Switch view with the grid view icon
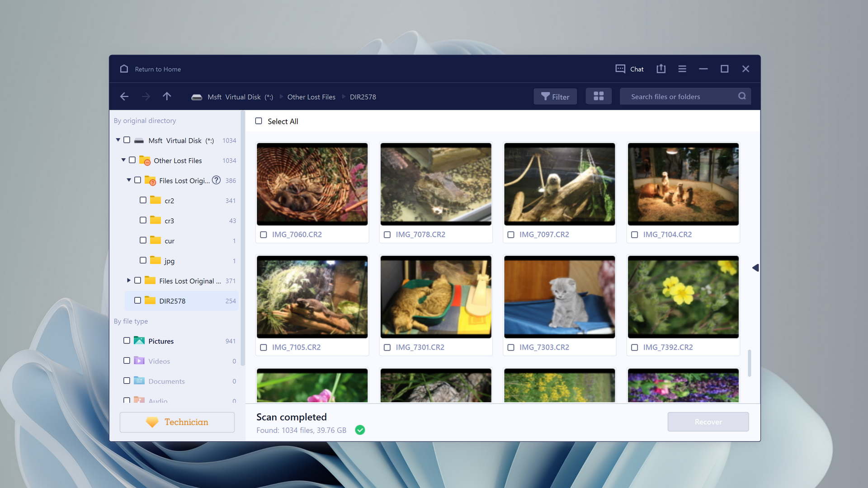Viewport: 868px width, 488px height. [x=599, y=96]
